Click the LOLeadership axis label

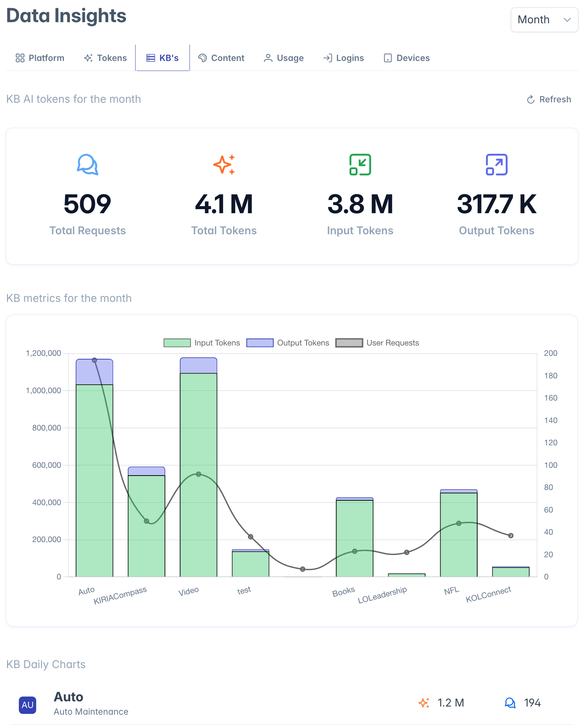382,595
